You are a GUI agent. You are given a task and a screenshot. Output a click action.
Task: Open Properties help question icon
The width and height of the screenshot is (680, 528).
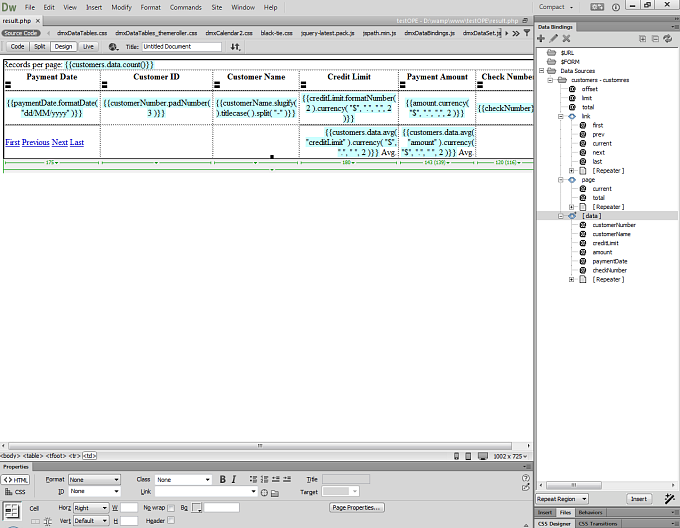point(526,478)
